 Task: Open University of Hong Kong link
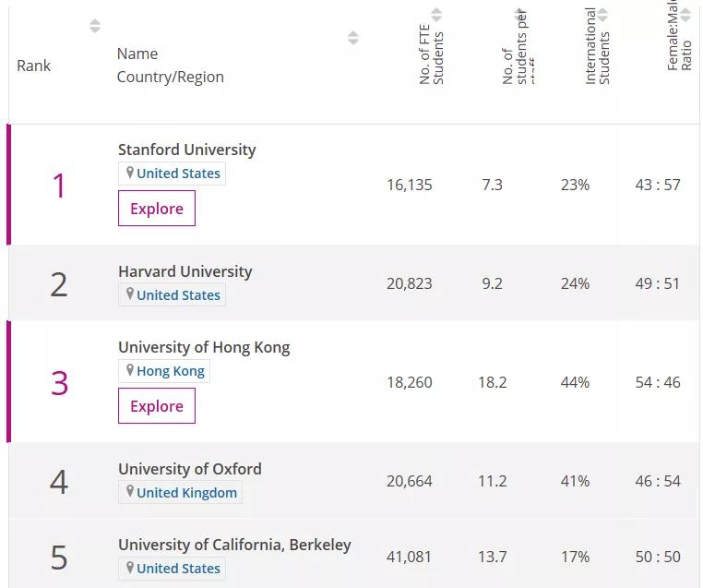click(x=204, y=347)
